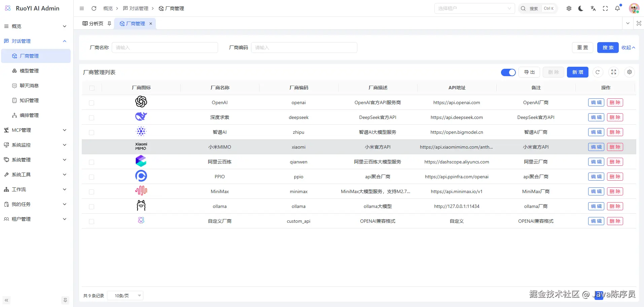Open the table column settings gear
This screenshot has height=307, width=644.
[x=630, y=72]
